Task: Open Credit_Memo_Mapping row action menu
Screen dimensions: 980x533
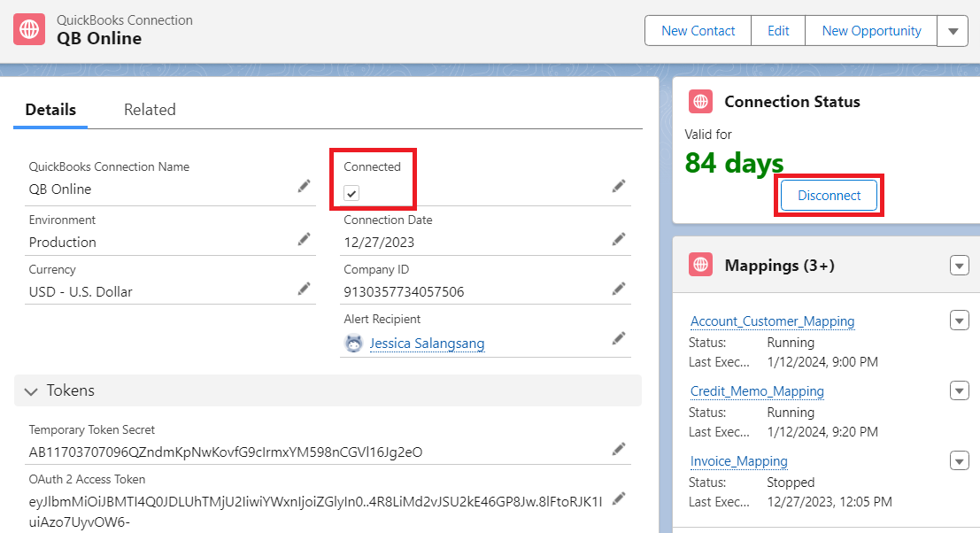Action: pos(960,390)
